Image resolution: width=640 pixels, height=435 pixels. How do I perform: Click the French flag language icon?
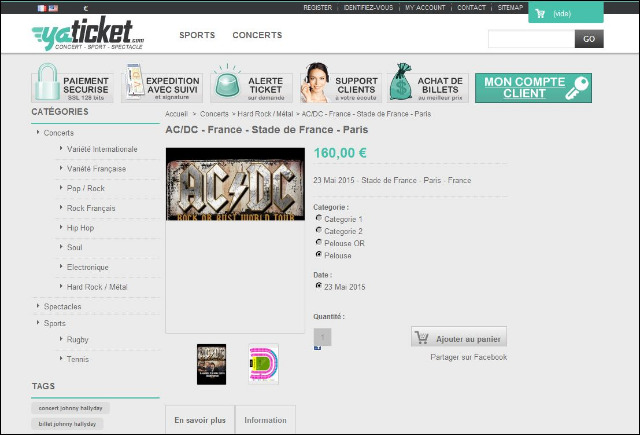pos(42,8)
